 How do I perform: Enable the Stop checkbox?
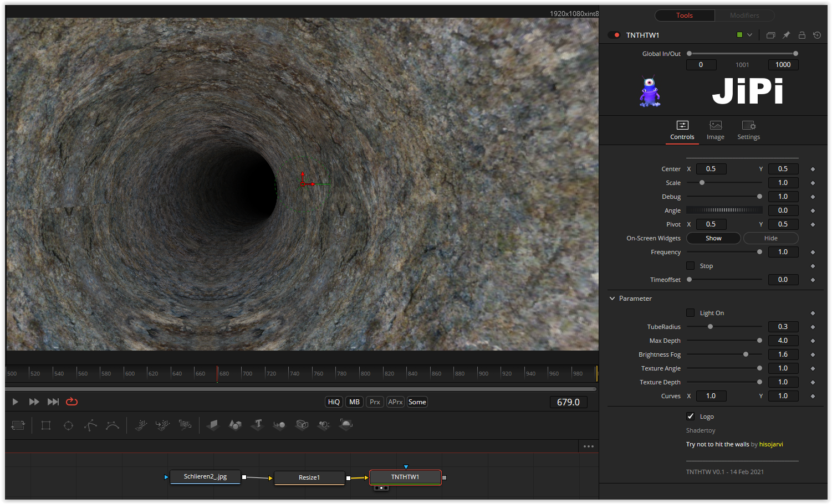[x=690, y=266]
